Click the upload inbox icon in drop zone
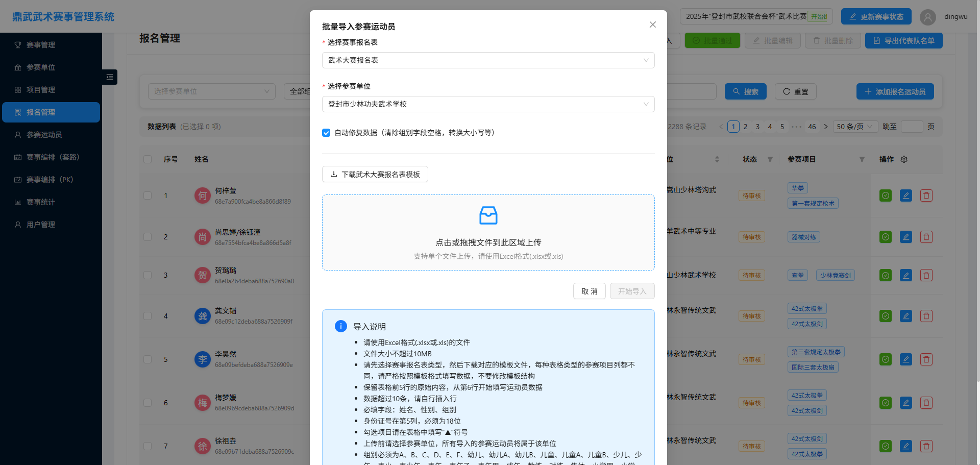Screen dimensions: 980x465 tap(488, 215)
